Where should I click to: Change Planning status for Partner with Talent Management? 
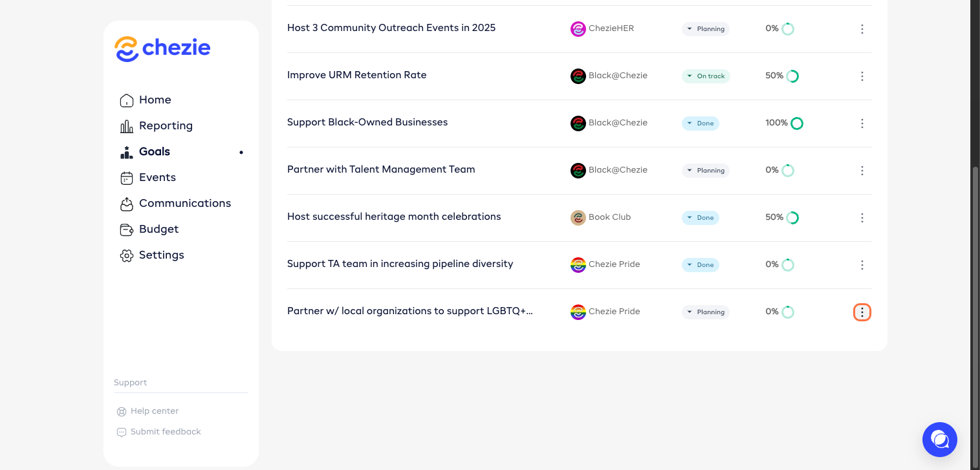pyautogui.click(x=705, y=171)
